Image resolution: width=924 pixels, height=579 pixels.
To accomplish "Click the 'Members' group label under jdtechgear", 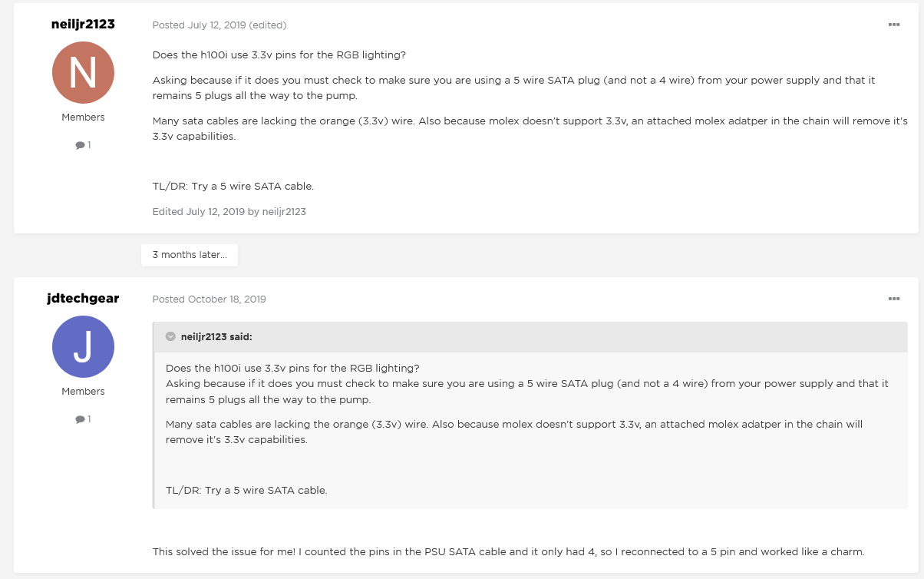I will [x=83, y=392].
